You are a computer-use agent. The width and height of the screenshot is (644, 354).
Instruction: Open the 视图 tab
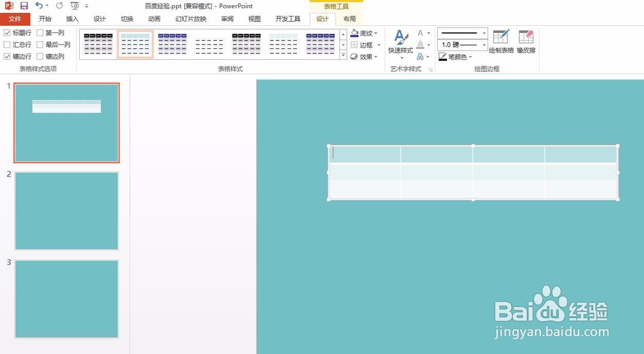[x=254, y=19]
